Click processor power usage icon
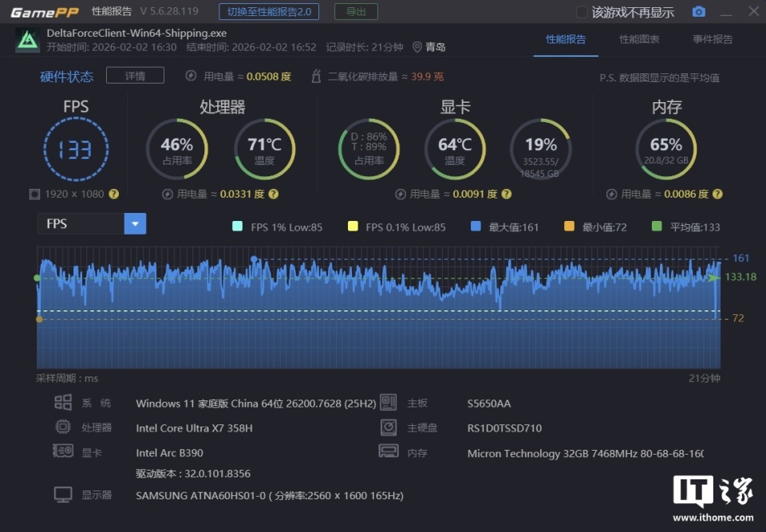The height and width of the screenshot is (532, 766). pos(168,195)
